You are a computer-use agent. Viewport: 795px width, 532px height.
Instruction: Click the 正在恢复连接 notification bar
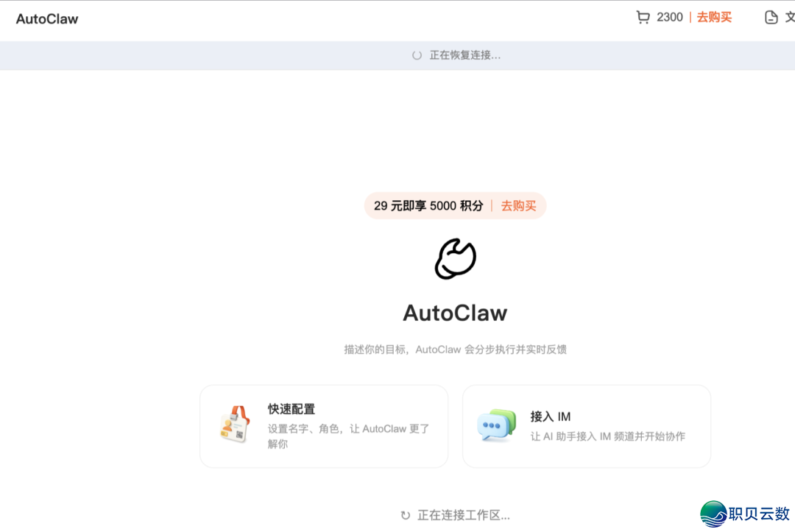(463, 54)
